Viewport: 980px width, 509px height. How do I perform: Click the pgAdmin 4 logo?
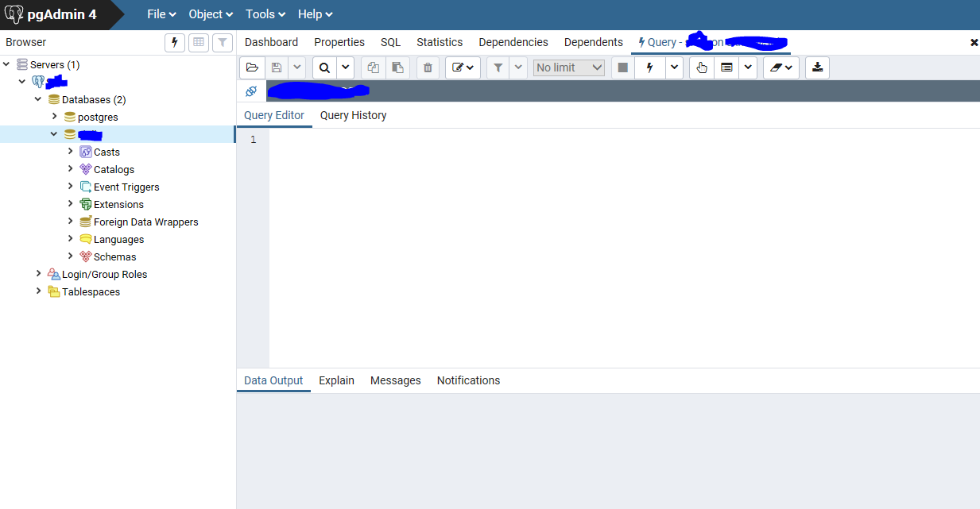(x=51, y=14)
